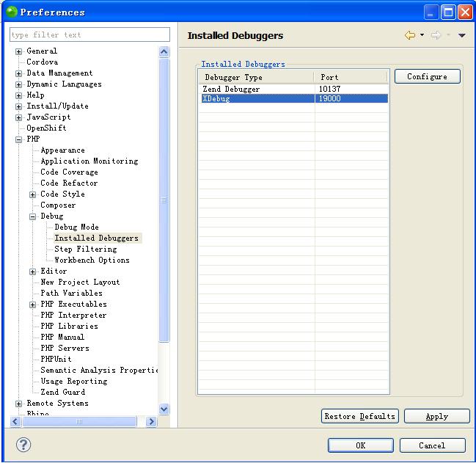Click the horizontal scrollbar right arrow
The width and height of the screenshot is (476, 463).
[x=151, y=422]
